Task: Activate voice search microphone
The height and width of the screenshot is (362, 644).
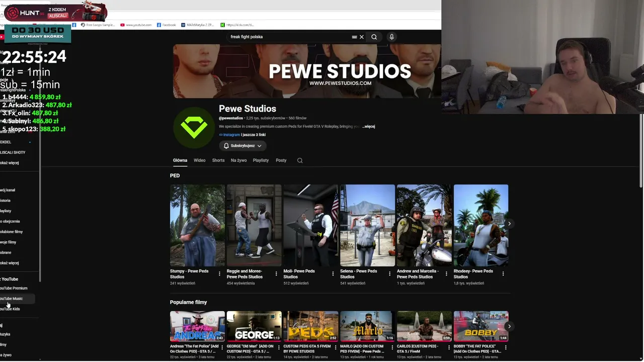Action: pos(391,37)
